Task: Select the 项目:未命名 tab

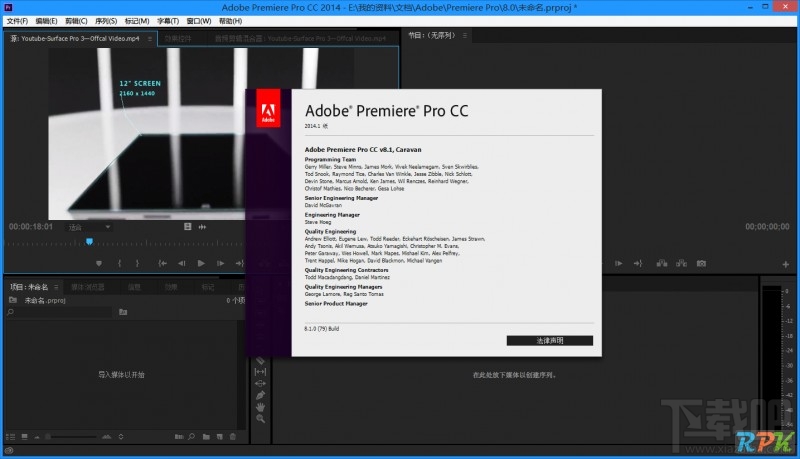Action: [29, 287]
